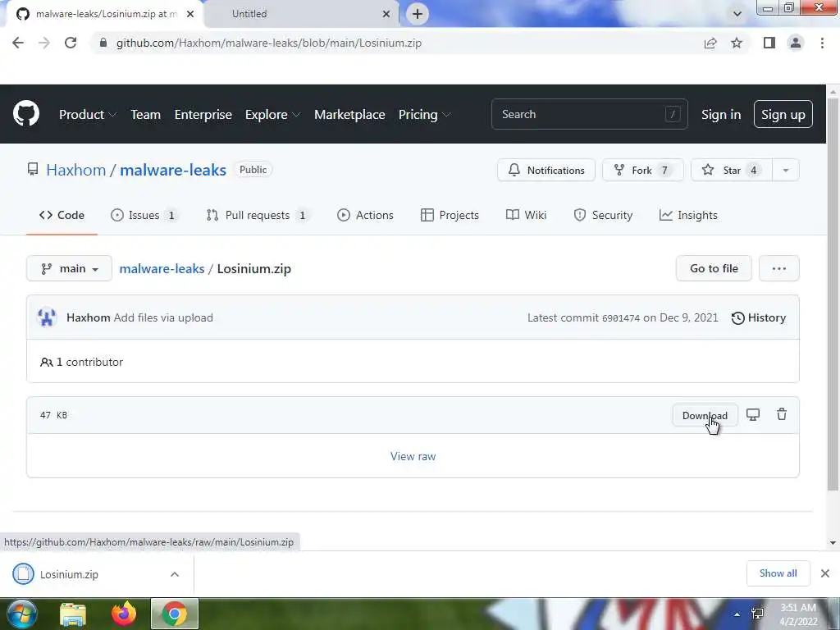Switch to the Insights tab
Screen dimensions: 840x630
coord(688,216)
